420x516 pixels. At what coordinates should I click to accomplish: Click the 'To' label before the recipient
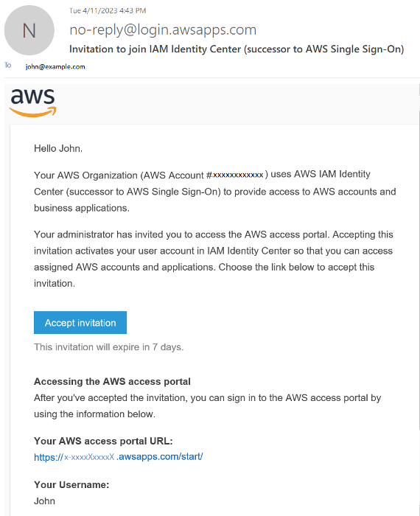pos(8,65)
